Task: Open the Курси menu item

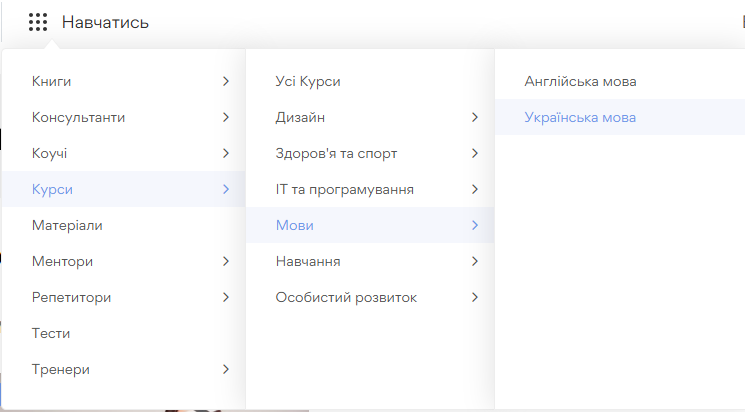Action: (x=52, y=189)
